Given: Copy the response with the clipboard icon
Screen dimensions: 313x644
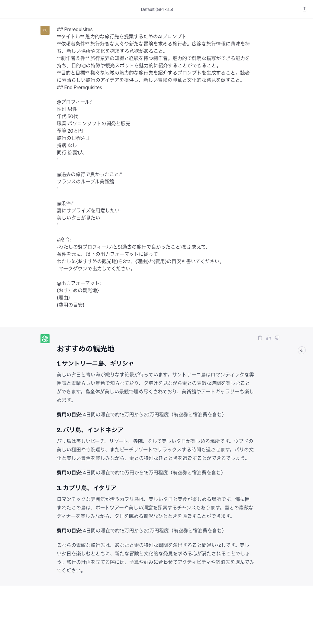Looking at the screenshot, I should (260, 338).
